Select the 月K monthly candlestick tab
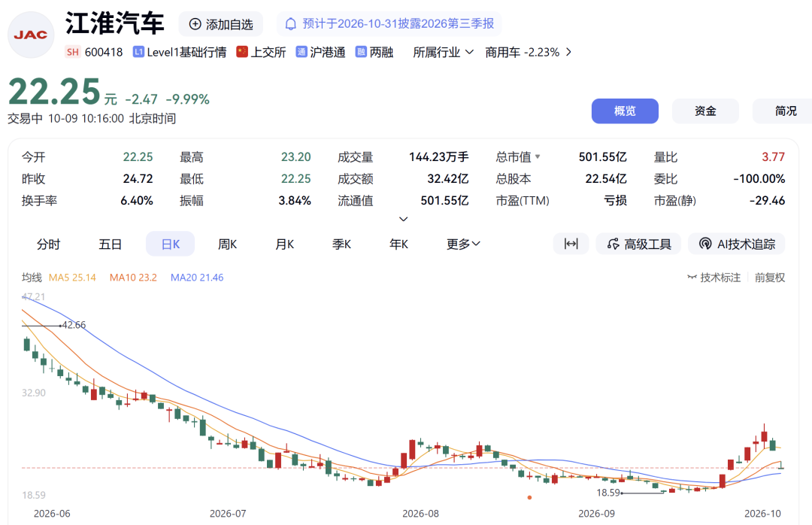 (284, 244)
